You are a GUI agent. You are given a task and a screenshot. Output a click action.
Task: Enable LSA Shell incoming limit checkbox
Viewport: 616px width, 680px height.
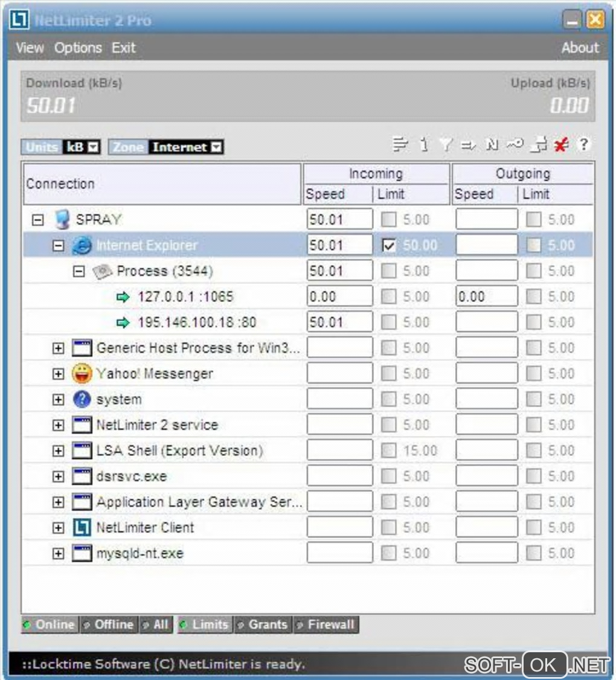point(389,451)
